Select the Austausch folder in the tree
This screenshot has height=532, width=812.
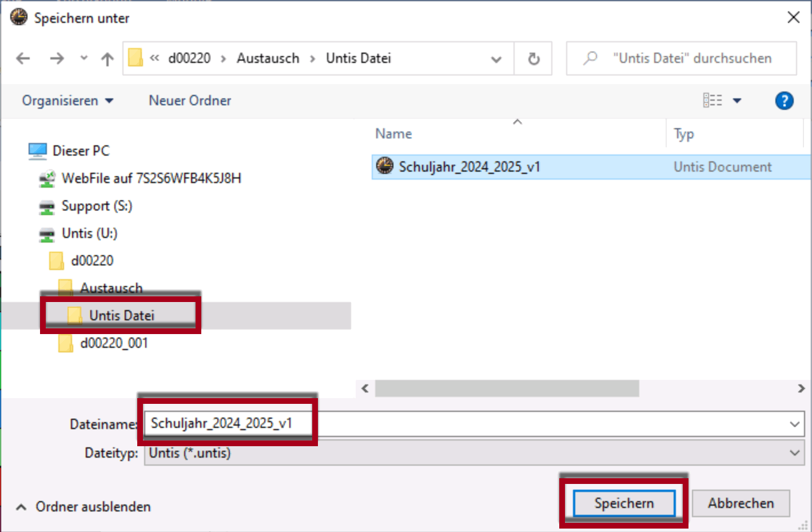click(111, 288)
